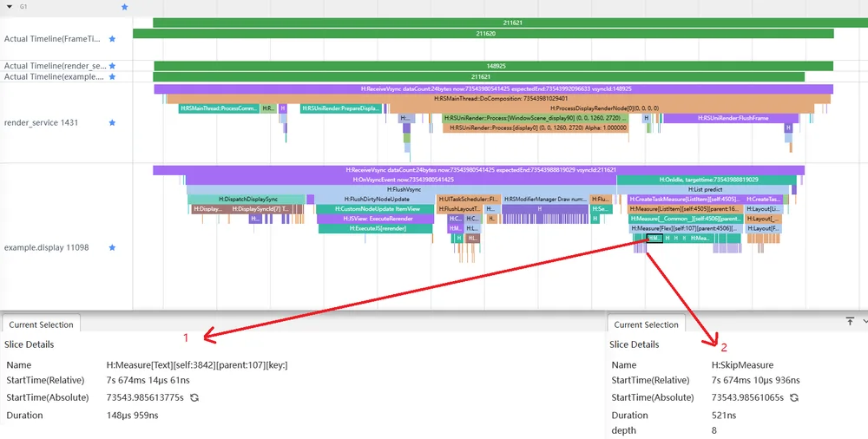
Task: Star the render_service 1431 row
Action: 112,122
